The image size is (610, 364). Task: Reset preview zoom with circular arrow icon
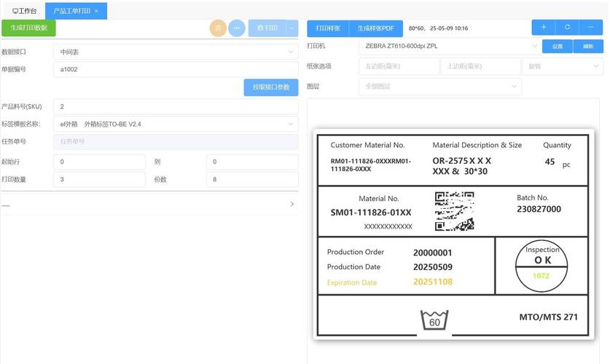click(x=567, y=27)
